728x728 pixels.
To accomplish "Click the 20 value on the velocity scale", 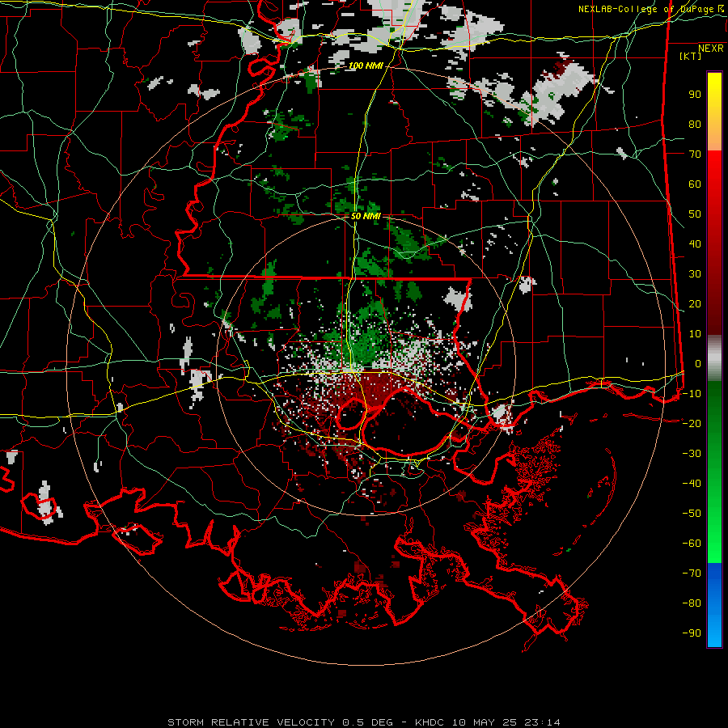I will pyautogui.click(x=695, y=303).
